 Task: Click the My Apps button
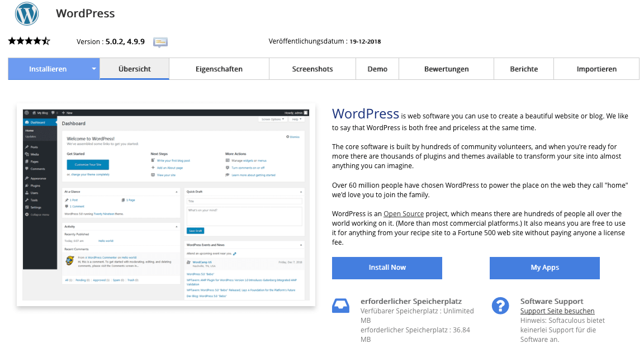click(x=544, y=268)
